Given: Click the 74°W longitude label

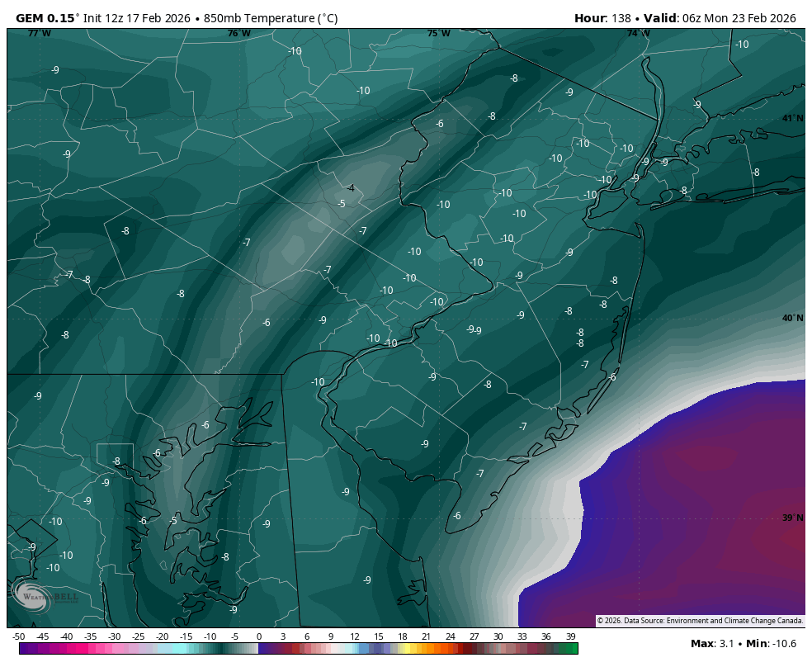Looking at the screenshot, I should (x=638, y=33).
